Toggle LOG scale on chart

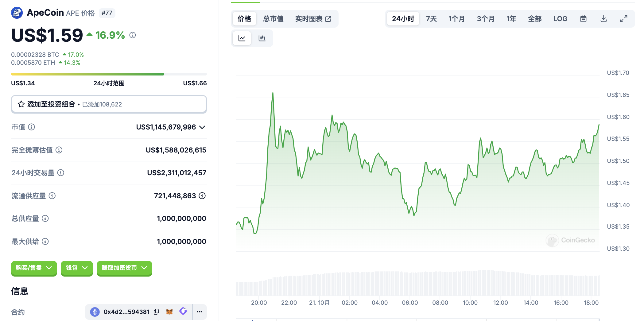click(x=560, y=19)
